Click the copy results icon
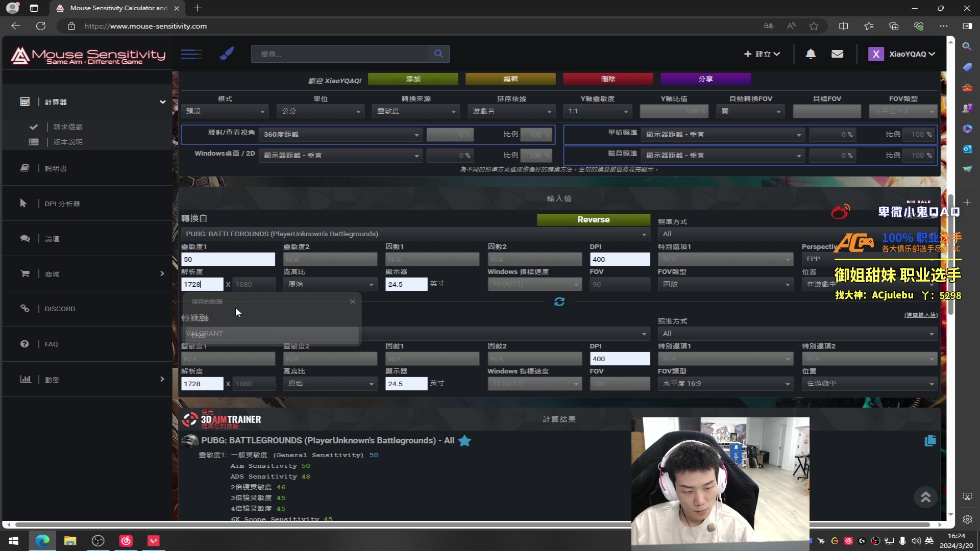This screenshot has width=980, height=551. tap(930, 440)
